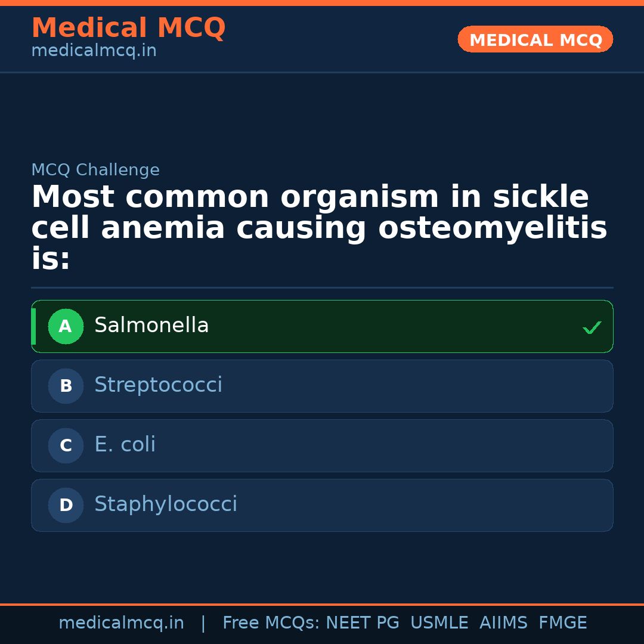The width and height of the screenshot is (644, 644).
Task: Click the B option letter badge
Action: 66,386
